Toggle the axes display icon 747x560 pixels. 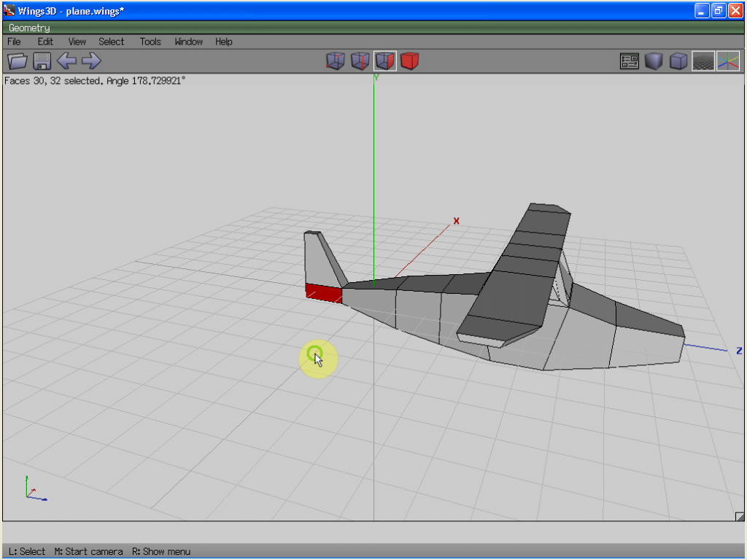point(727,61)
